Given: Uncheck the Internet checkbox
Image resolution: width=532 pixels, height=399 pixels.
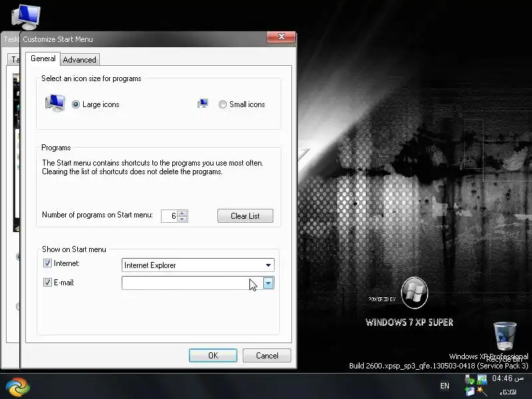Looking at the screenshot, I should pos(47,263).
